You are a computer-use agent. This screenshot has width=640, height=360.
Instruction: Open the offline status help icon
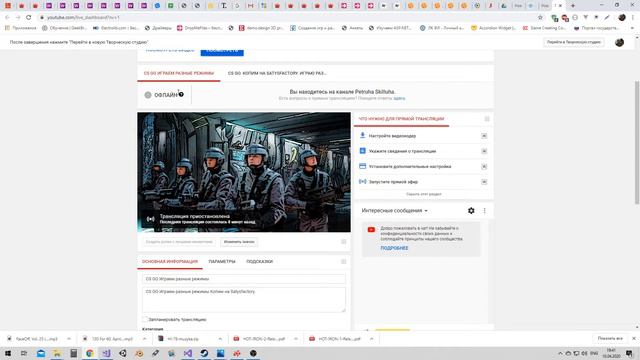point(181,94)
